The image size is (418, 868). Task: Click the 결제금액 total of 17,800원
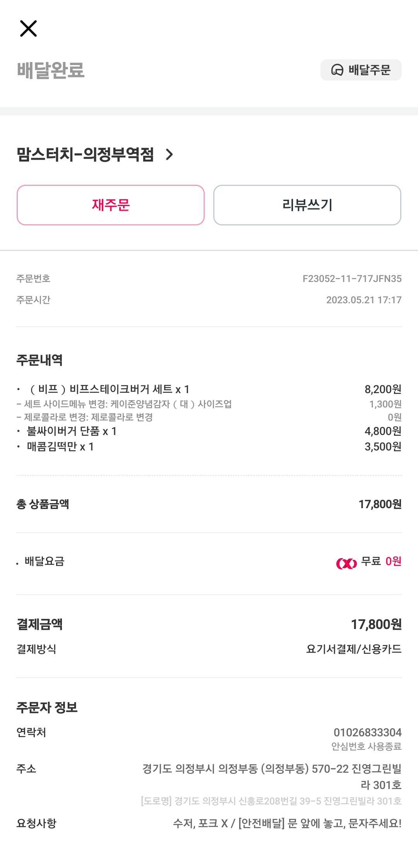point(376,624)
